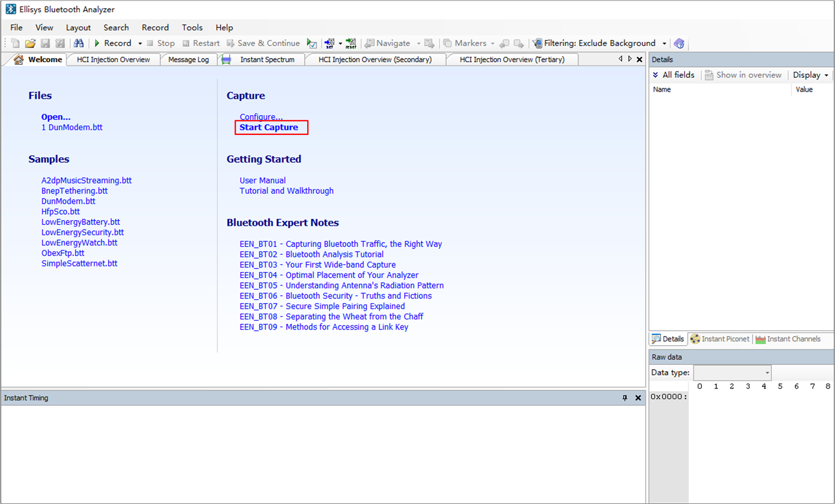The width and height of the screenshot is (835, 504).
Task: Click the New file toolbar icon
Action: click(x=16, y=44)
